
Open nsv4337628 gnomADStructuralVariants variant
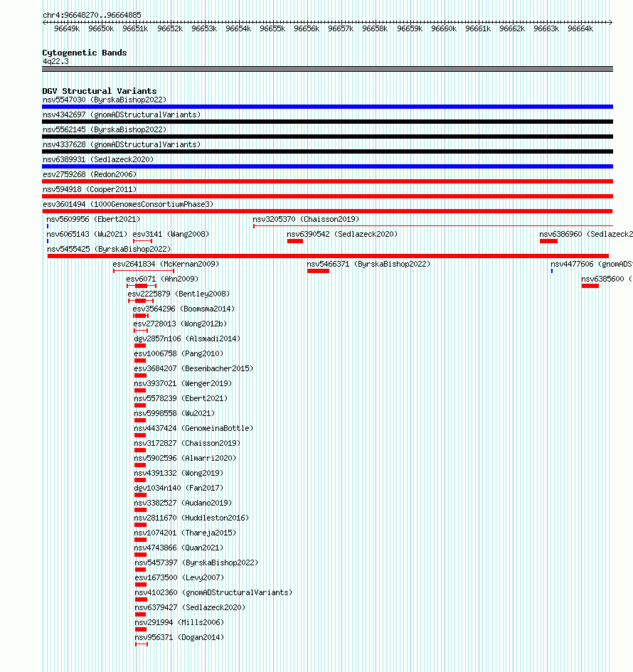122,145
